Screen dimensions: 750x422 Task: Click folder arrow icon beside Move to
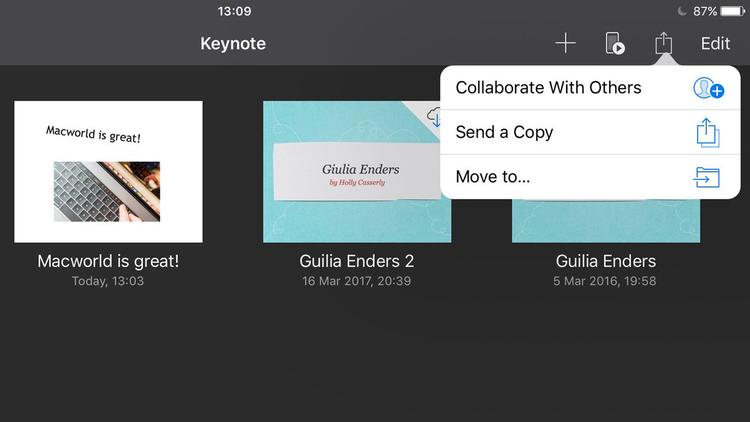(708, 177)
